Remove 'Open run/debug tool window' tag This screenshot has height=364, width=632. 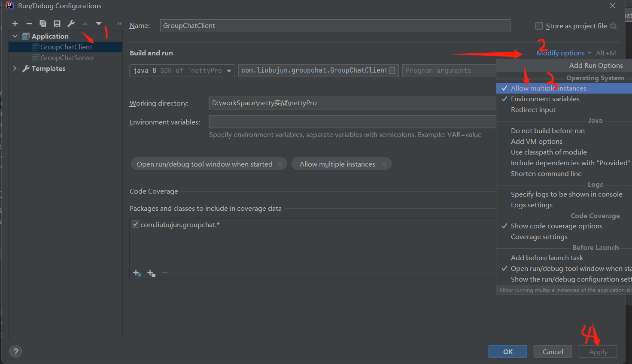tap(280, 164)
